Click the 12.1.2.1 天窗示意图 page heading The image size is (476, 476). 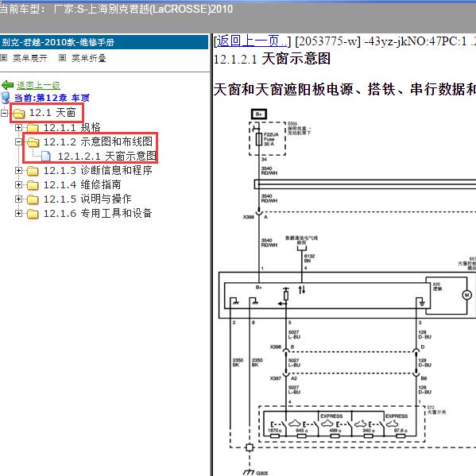[x=272, y=59]
